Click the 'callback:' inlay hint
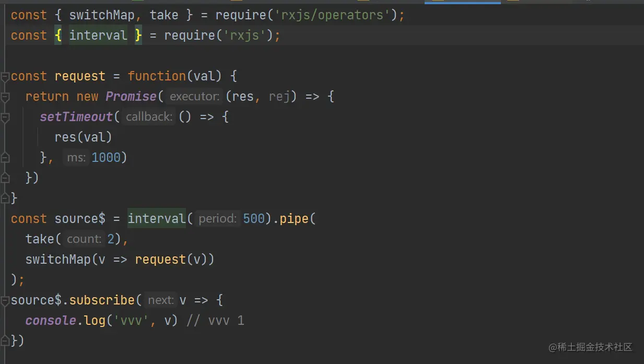This screenshot has width=644, height=364. 149,117
